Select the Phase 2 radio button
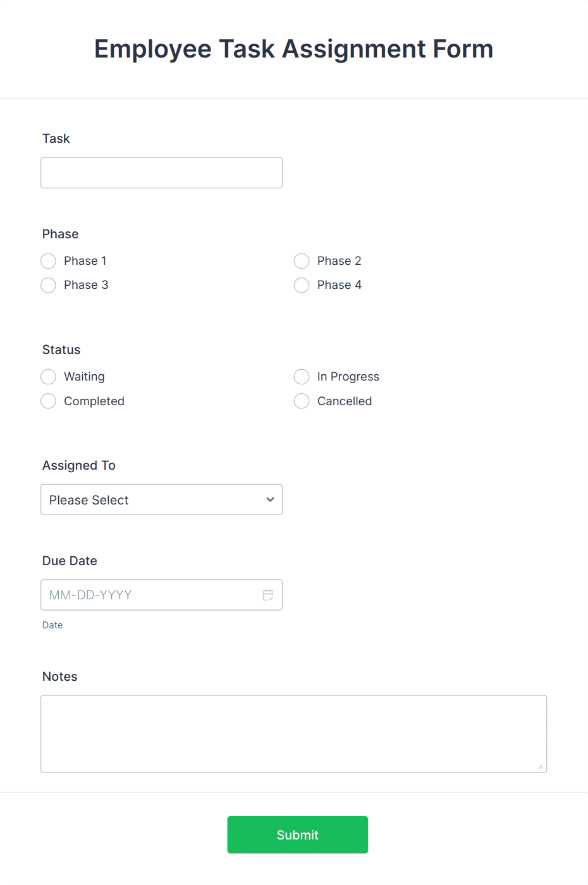 tap(302, 261)
